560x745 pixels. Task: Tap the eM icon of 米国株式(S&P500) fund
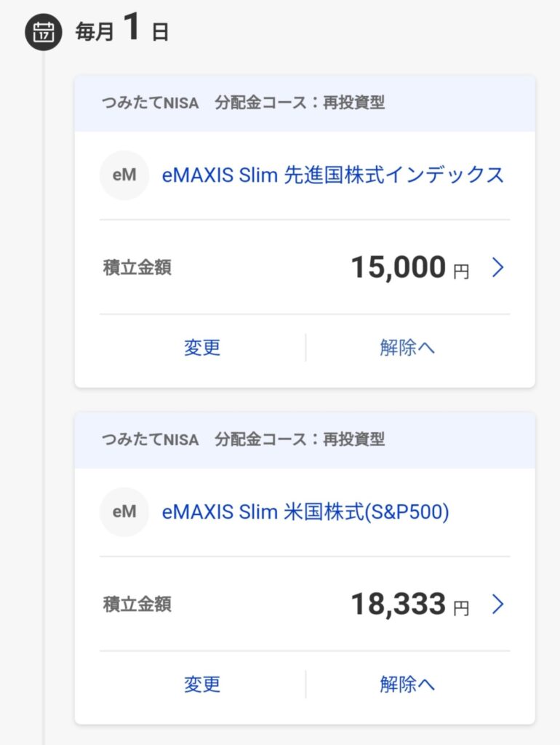[x=124, y=512]
